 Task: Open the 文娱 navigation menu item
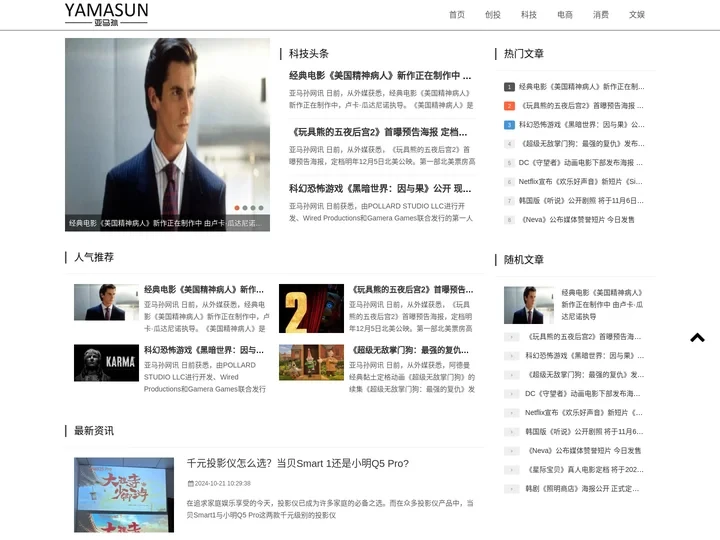pos(637,15)
